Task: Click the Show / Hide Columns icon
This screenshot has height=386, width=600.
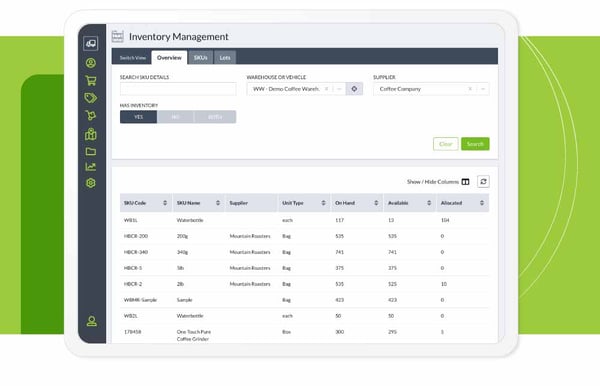Action: [x=465, y=182]
